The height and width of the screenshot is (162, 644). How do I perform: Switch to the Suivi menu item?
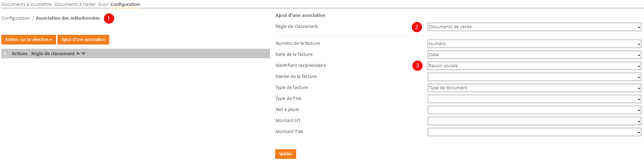[103, 4]
